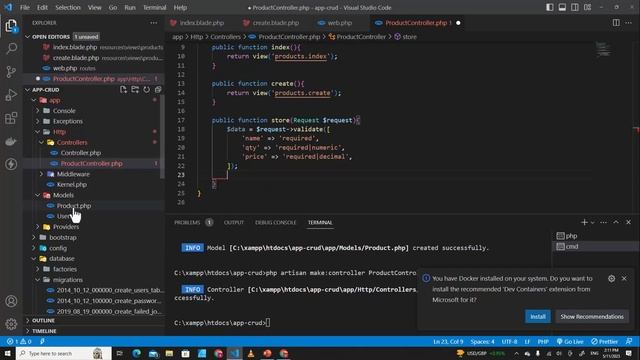Open Product.php in Models folder
This screenshot has height=360, width=640.
pyautogui.click(x=74, y=205)
